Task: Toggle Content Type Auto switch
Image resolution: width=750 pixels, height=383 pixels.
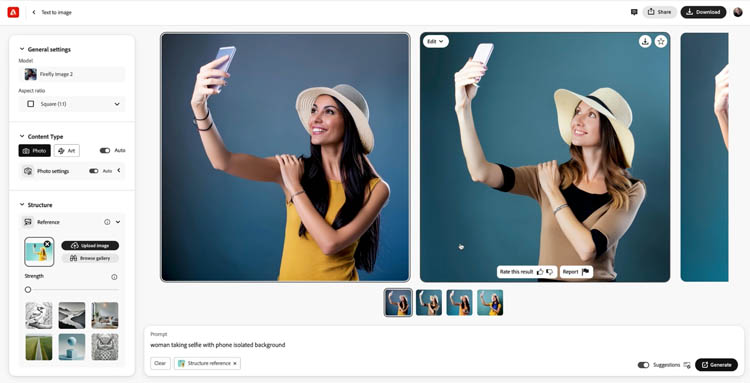Action: pyautogui.click(x=105, y=151)
